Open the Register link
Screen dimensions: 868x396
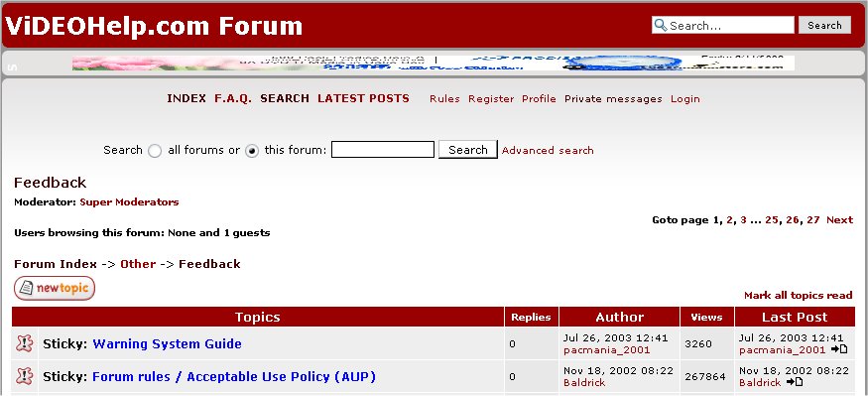tap(491, 99)
